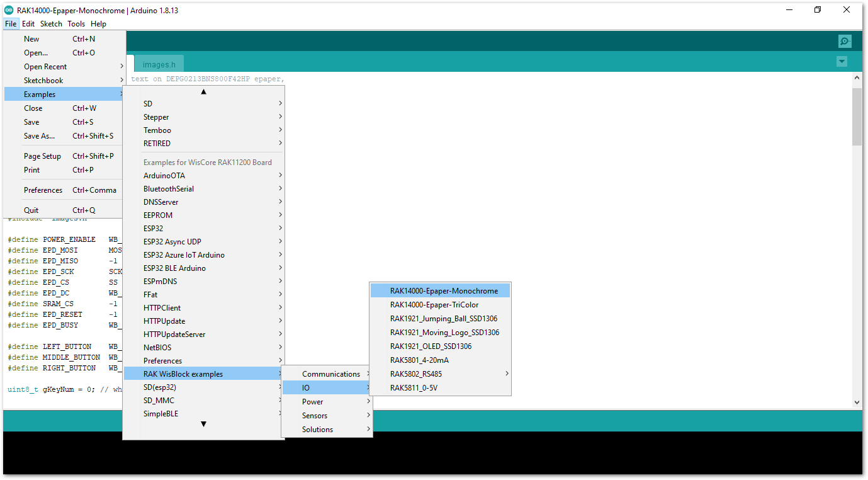This screenshot has width=868, height=480.
Task: Expand the Preferences examples submenu
Action: [203, 361]
